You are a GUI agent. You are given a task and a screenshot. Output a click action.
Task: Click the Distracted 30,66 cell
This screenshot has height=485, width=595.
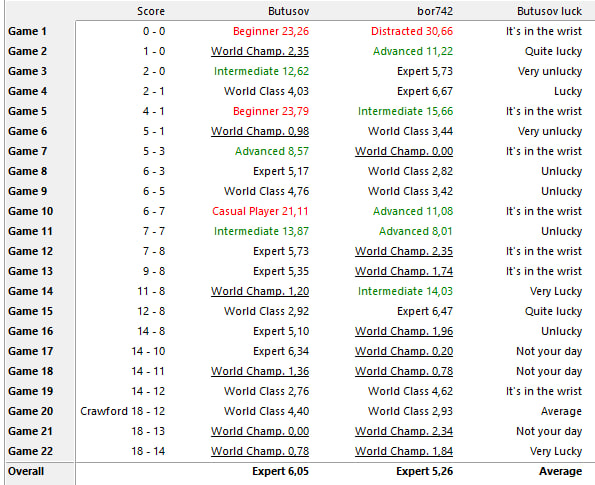point(412,31)
